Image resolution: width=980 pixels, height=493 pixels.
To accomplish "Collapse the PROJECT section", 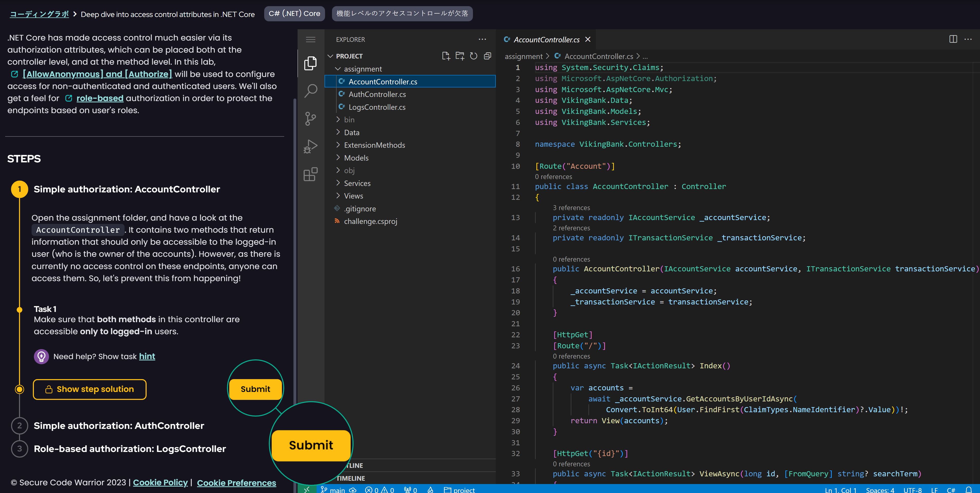I will (x=330, y=56).
